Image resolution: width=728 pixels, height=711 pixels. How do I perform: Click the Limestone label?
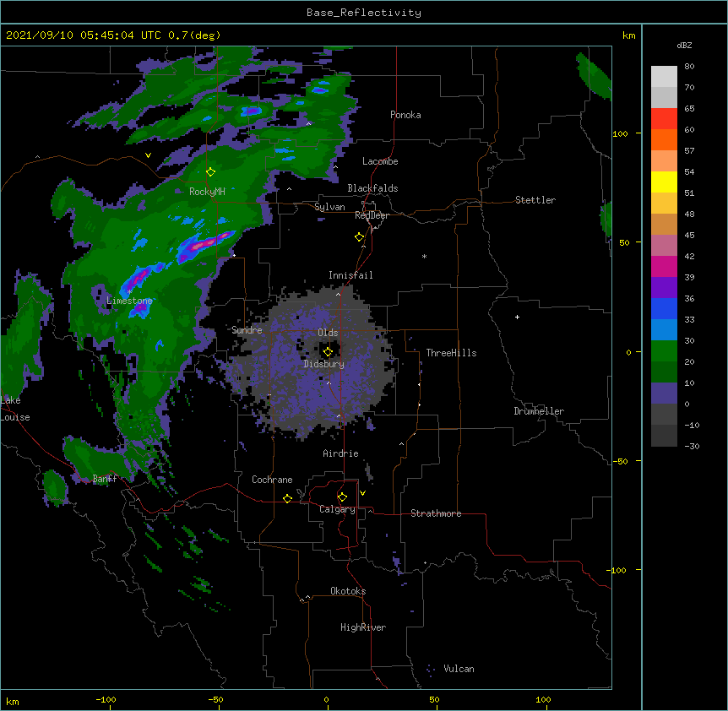click(129, 301)
